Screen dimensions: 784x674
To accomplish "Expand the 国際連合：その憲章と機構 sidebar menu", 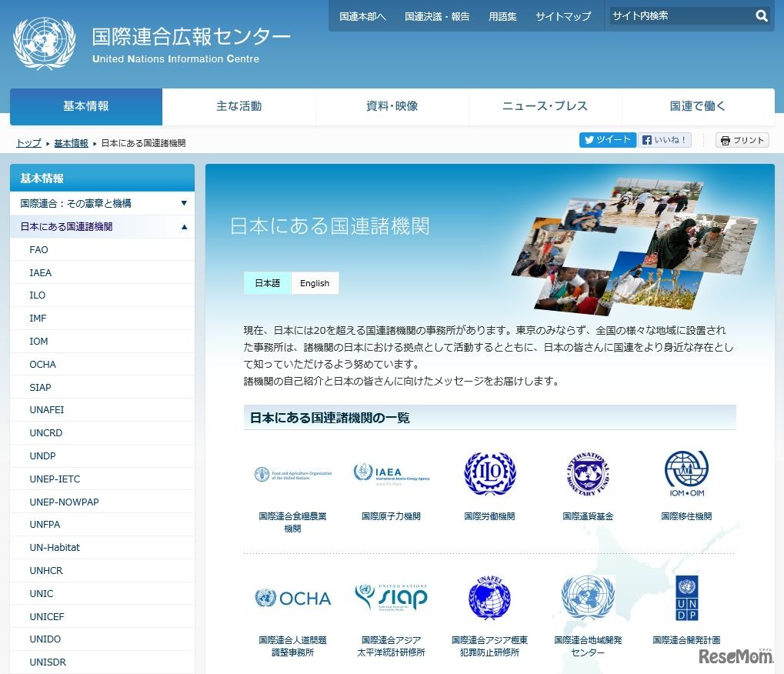I will click(102, 203).
